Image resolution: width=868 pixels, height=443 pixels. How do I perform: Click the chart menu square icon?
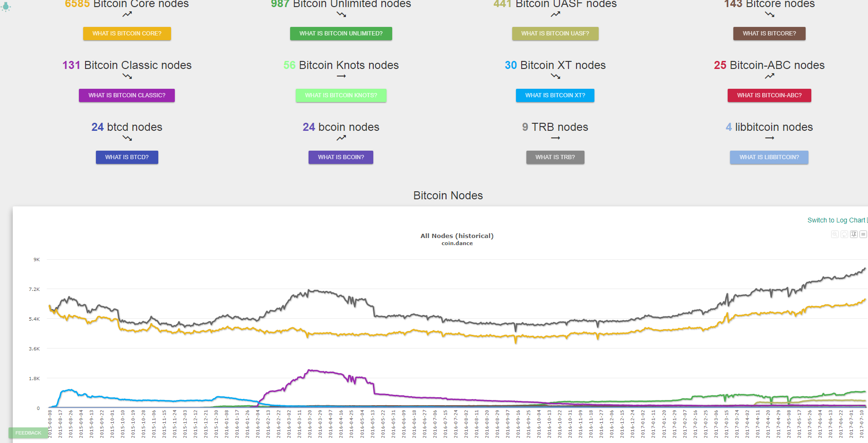click(863, 234)
